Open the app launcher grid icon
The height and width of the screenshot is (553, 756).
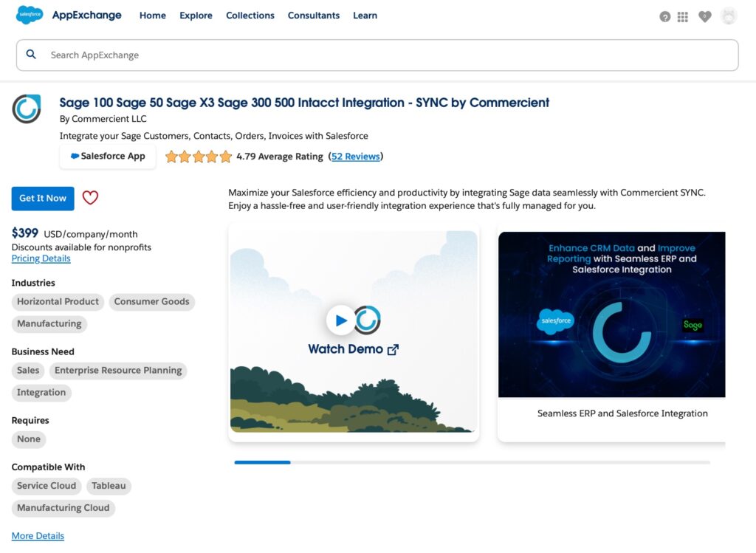coord(683,17)
